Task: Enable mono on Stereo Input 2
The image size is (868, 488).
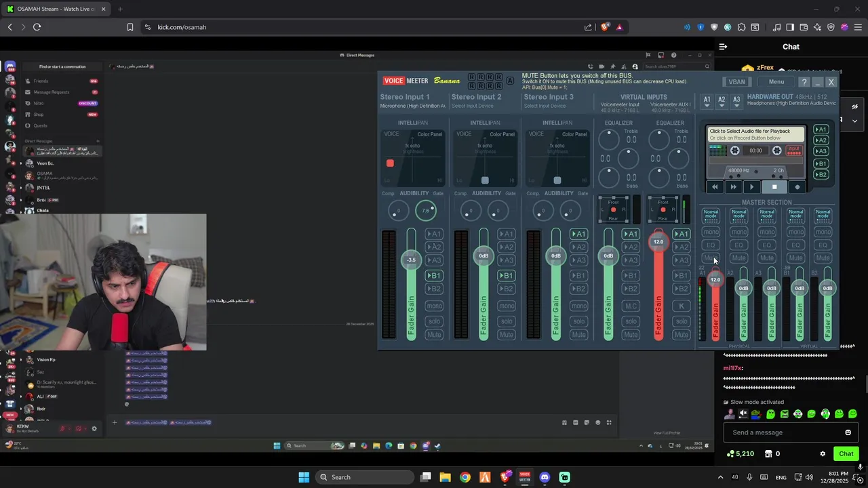Action: click(x=507, y=306)
